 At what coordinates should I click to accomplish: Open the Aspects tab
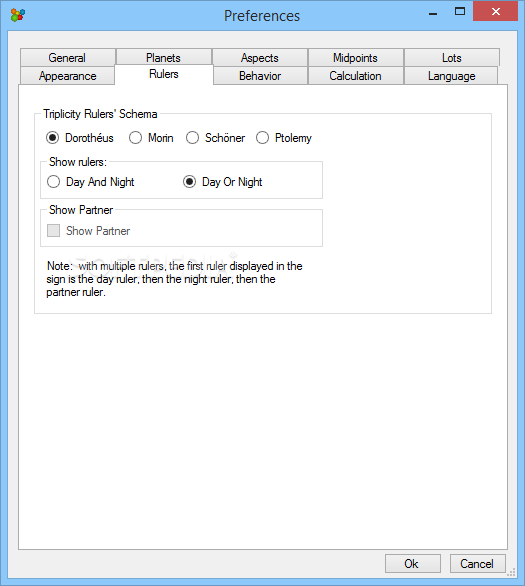(260, 58)
